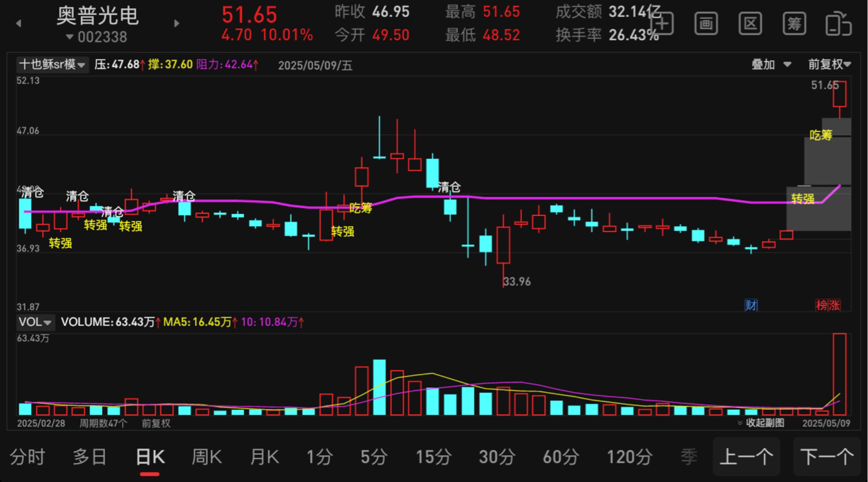Collapse the sub-chart via 收起副图
The height and width of the screenshot is (482, 868).
(x=761, y=423)
